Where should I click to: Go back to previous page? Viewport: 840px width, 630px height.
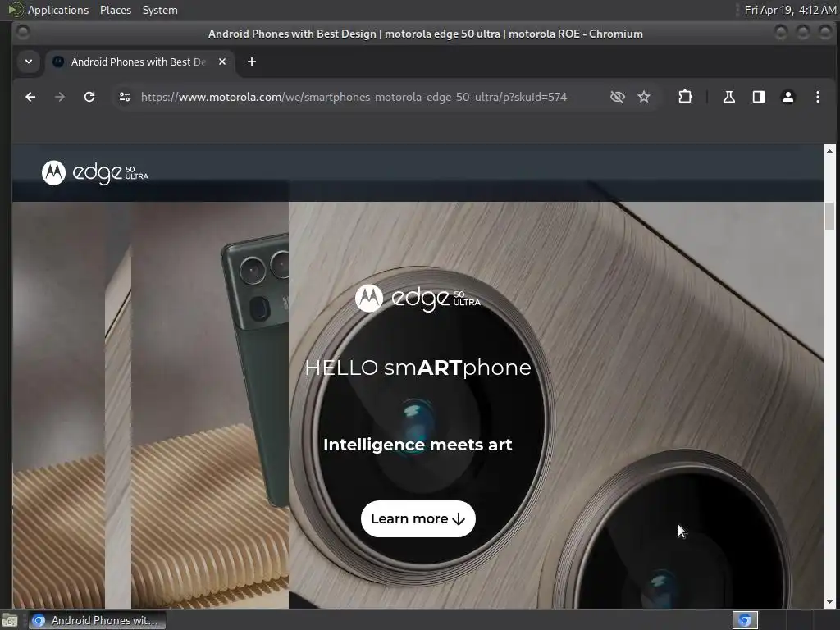point(30,97)
